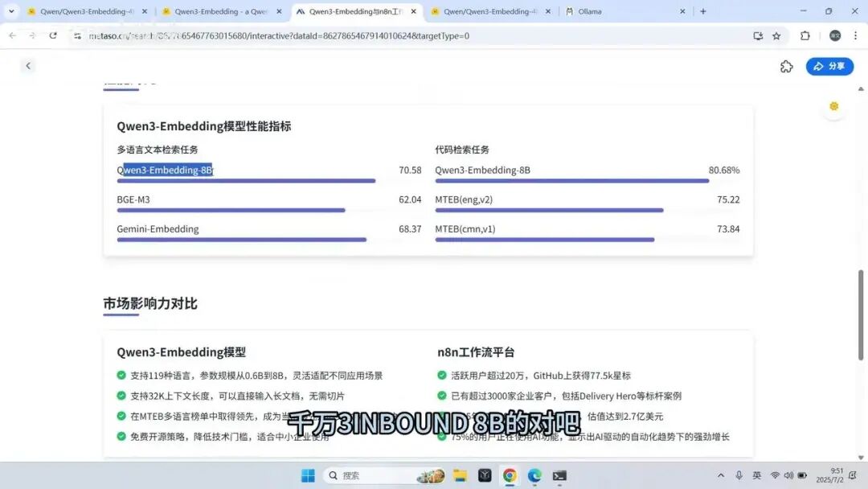Open the tab search dropdown arrow

11,11
